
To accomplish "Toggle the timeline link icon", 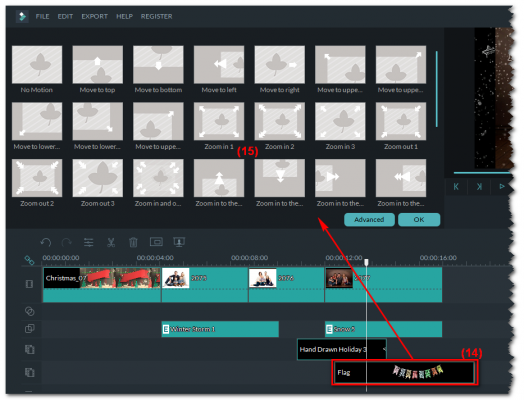I will [x=29, y=260].
